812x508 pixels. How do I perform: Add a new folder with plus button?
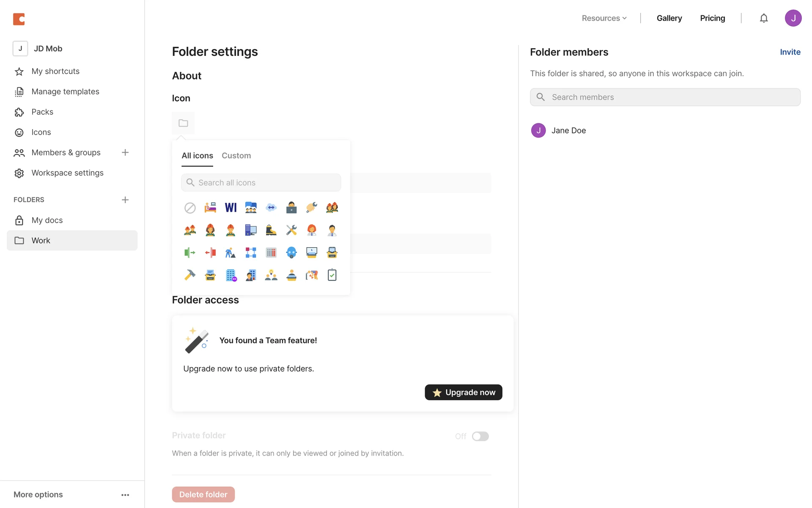tap(125, 200)
